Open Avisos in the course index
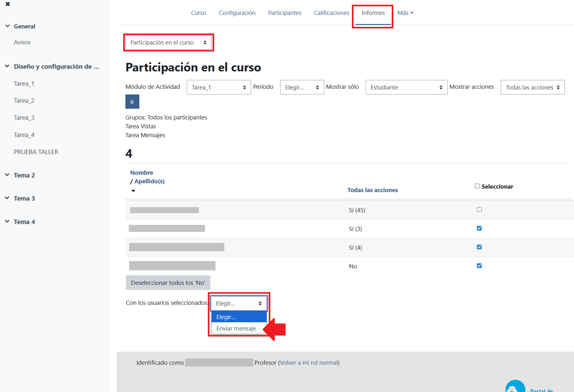 22,42
